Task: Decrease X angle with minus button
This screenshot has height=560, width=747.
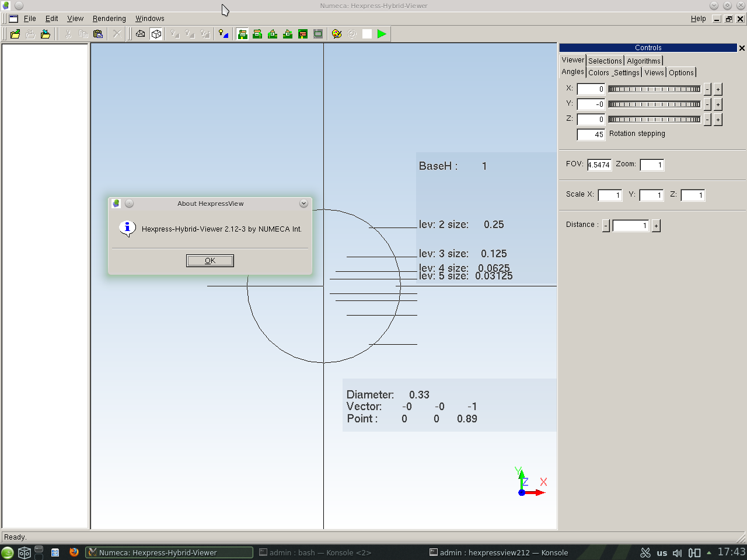Action: (707, 89)
